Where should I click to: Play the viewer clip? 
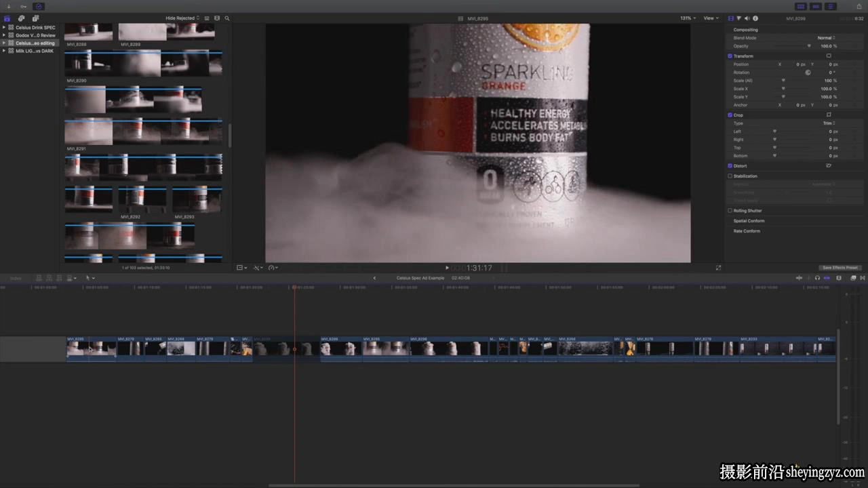click(x=447, y=268)
